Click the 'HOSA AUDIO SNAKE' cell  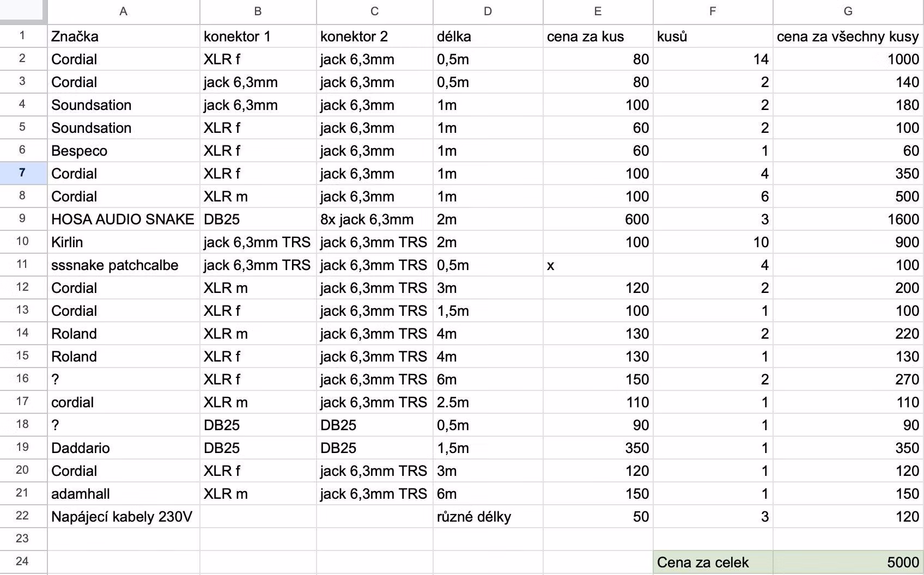point(124,219)
